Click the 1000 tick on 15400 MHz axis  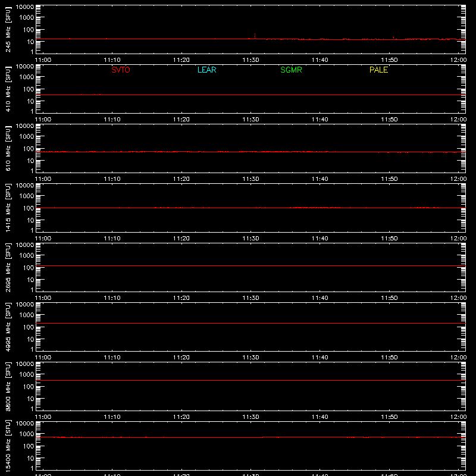(27, 434)
